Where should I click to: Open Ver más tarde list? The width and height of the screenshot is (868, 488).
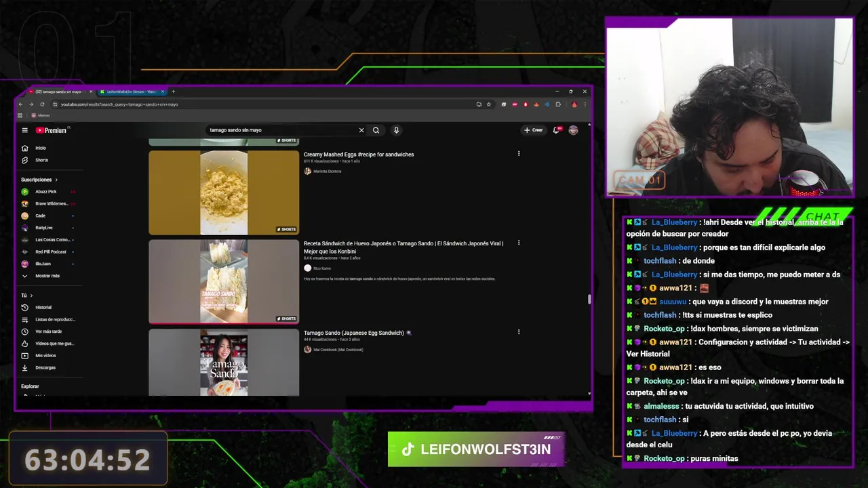coord(47,331)
